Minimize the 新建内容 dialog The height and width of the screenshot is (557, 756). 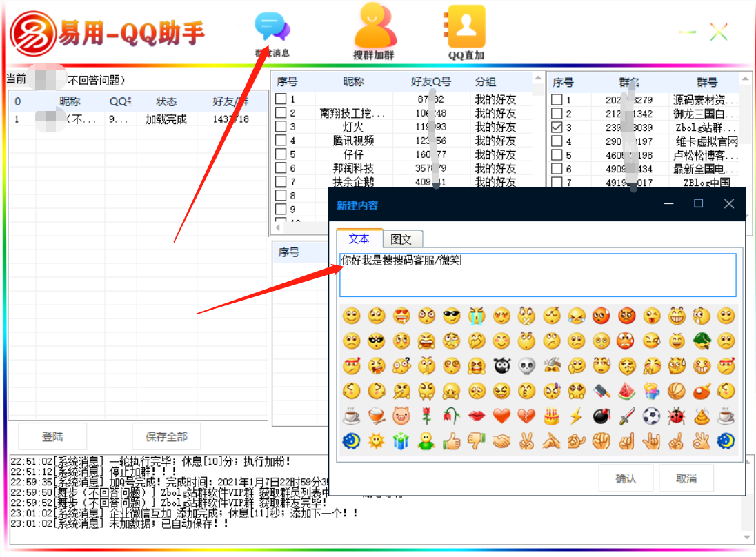pyautogui.click(x=668, y=203)
